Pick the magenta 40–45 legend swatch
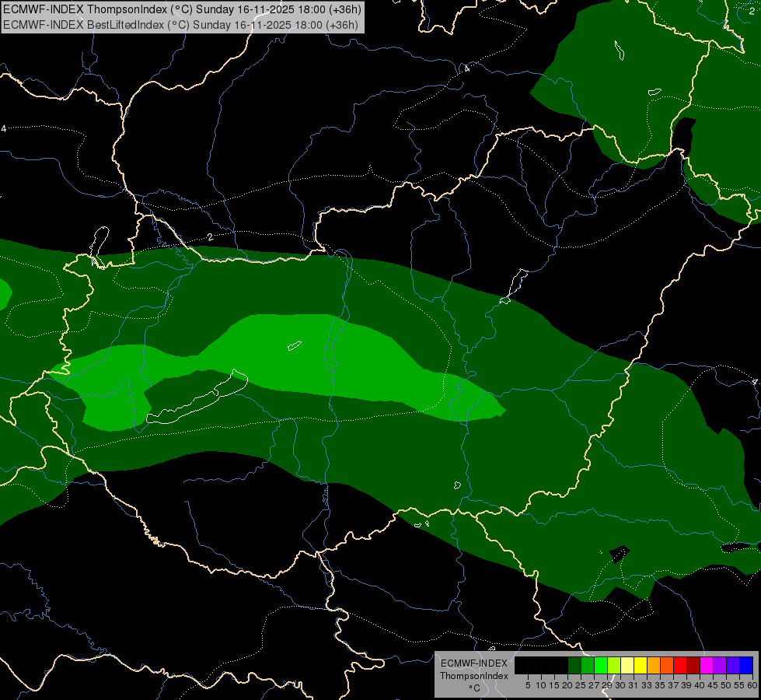Screen dimensions: 761x700 (707, 665)
